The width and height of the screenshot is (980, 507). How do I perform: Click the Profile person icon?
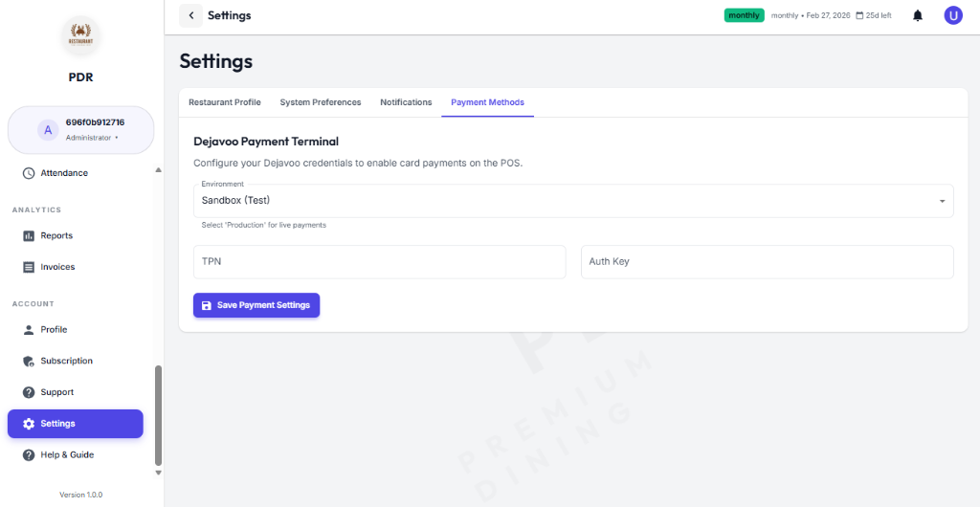pos(28,330)
